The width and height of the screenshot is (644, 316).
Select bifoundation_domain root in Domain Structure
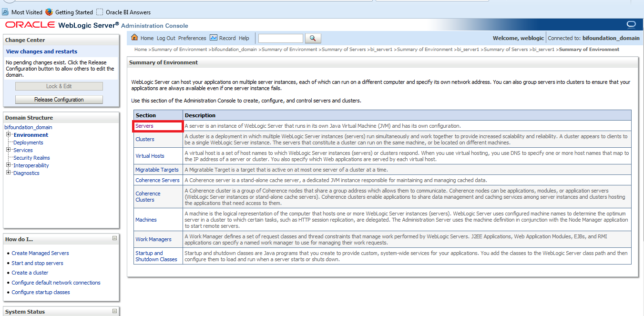pos(28,127)
